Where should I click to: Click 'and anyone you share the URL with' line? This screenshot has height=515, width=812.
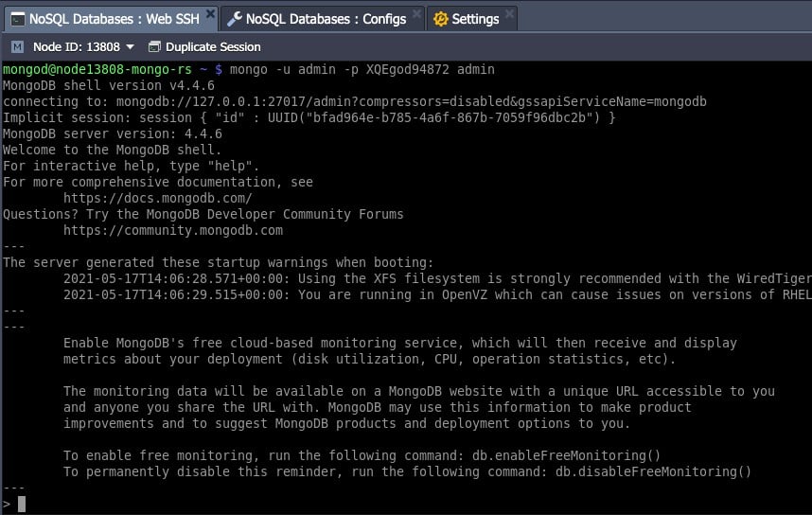[x=377, y=407]
